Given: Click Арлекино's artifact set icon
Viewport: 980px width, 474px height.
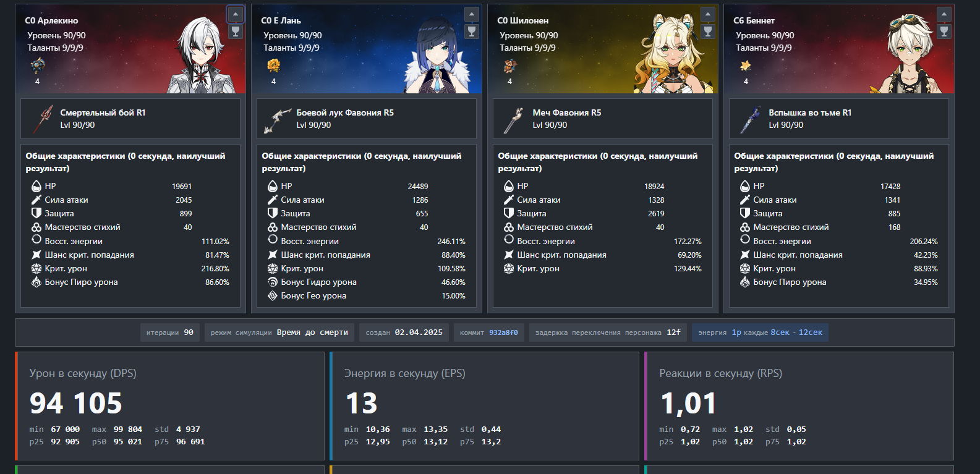Looking at the screenshot, I should 37,65.
